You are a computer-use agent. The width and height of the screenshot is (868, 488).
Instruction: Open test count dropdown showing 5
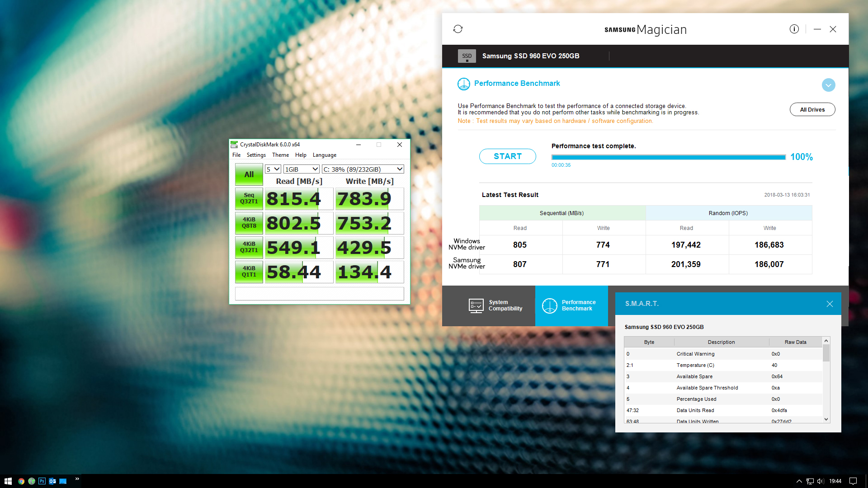(273, 169)
